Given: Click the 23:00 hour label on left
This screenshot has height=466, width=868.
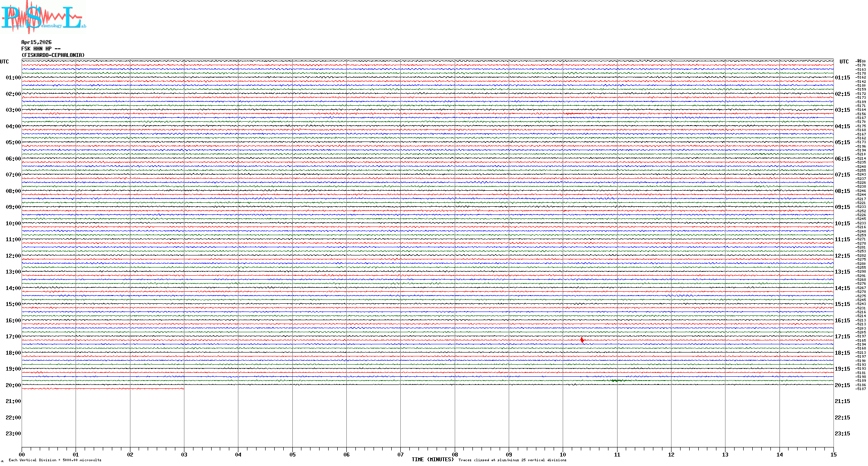Looking at the screenshot, I should (13, 434).
